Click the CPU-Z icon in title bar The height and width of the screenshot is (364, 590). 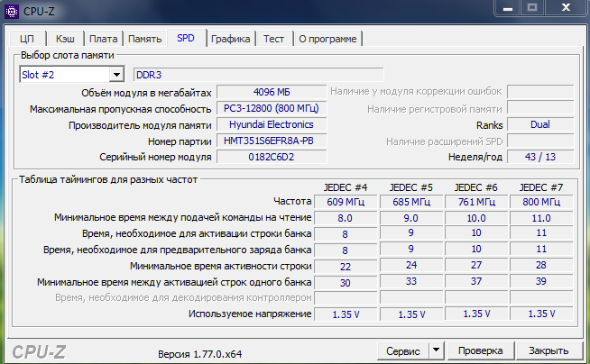11,11
